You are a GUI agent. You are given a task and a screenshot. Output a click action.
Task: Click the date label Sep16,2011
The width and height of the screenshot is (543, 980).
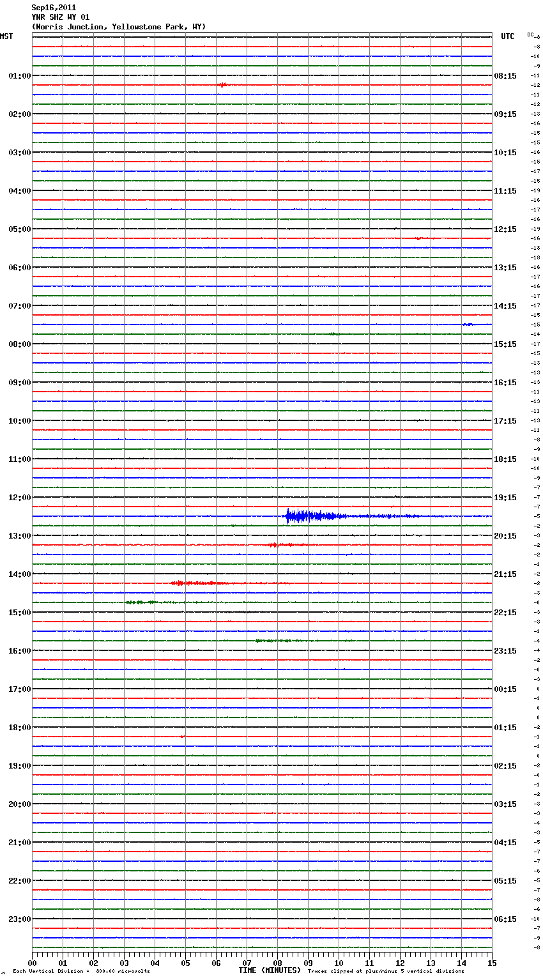(54, 8)
